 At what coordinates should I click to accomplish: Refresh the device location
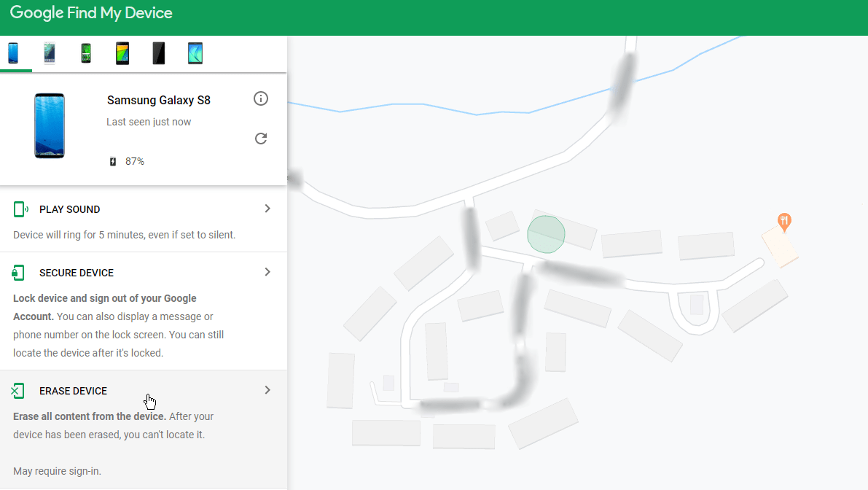click(x=260, y=138)
